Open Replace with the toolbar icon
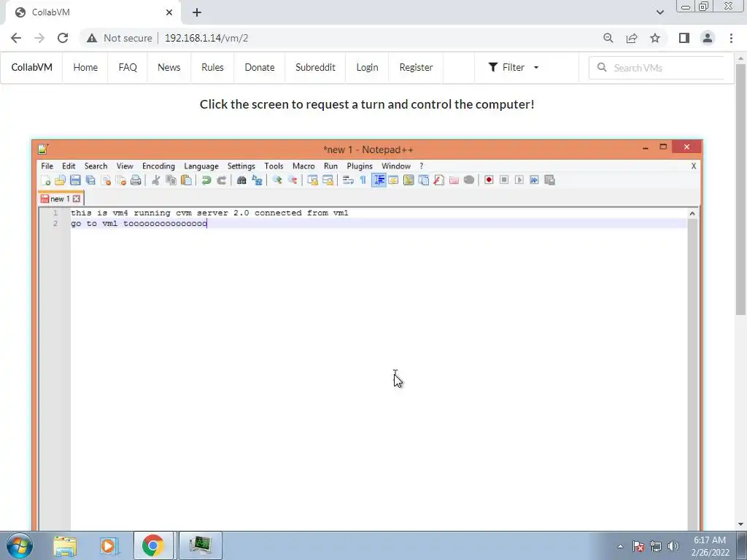The width and height of the screenshot is (747, 560). 257,180
